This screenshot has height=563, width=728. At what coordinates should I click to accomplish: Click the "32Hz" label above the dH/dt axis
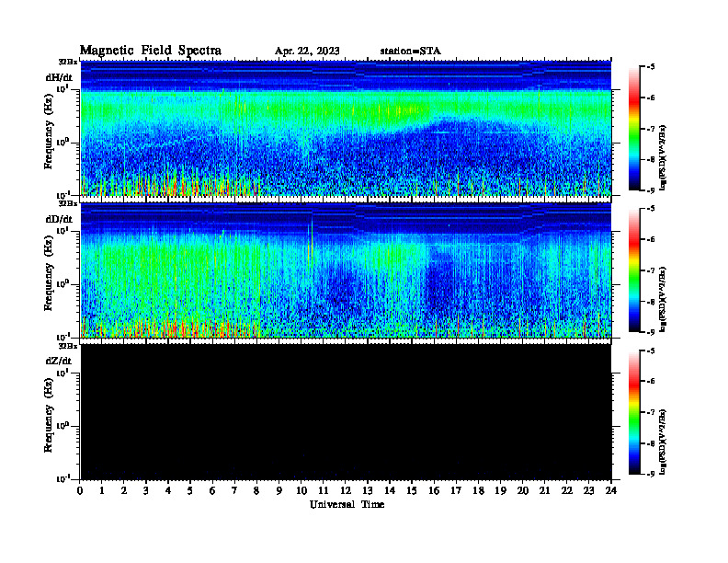[x=68, y=62]
